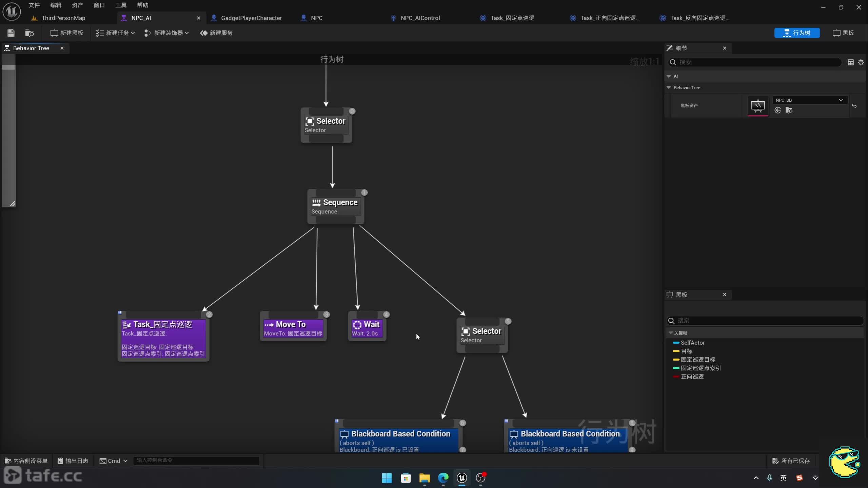The width and height of the screenshot is (868, 488).
Task: Click the console command input field
Action: [x=196, y=461]
